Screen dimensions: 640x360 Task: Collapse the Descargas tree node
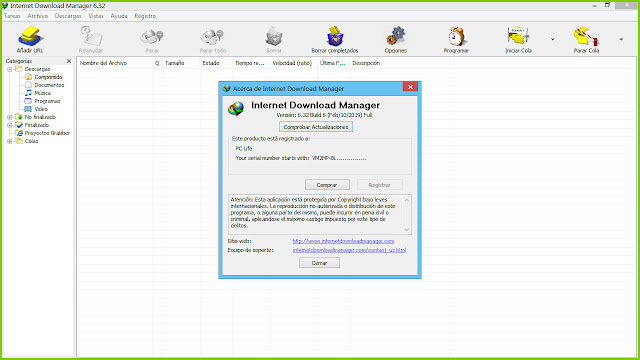pos(9,69)
